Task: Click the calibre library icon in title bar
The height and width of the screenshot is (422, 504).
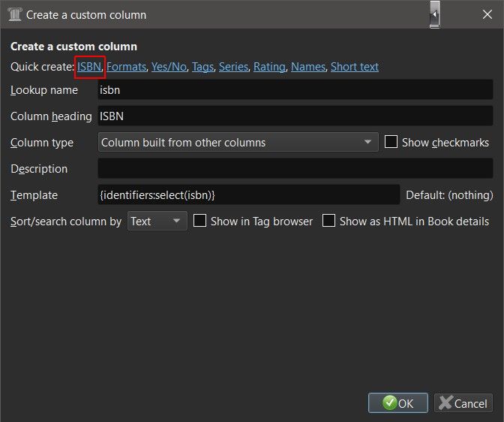Action: [14, 14]
